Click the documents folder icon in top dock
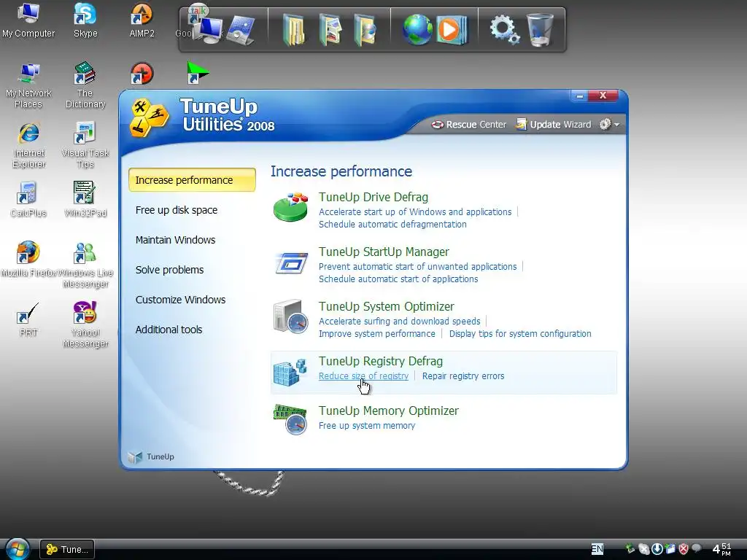747x560 pixels. [x=294, y=29]
